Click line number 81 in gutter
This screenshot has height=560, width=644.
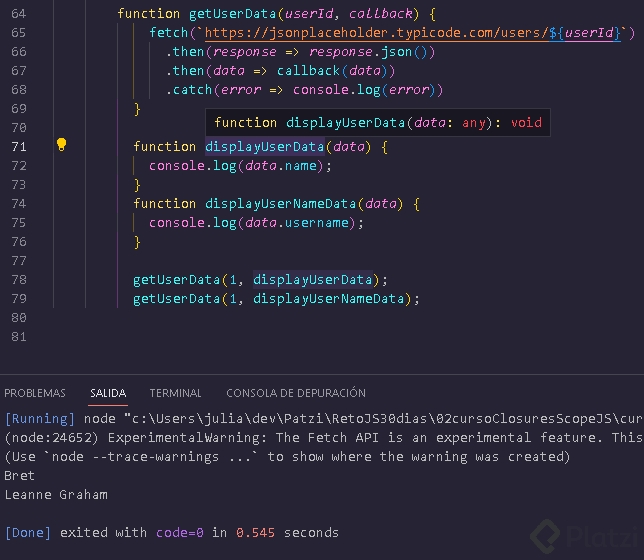pyautogui.click(x=19, y=337)
